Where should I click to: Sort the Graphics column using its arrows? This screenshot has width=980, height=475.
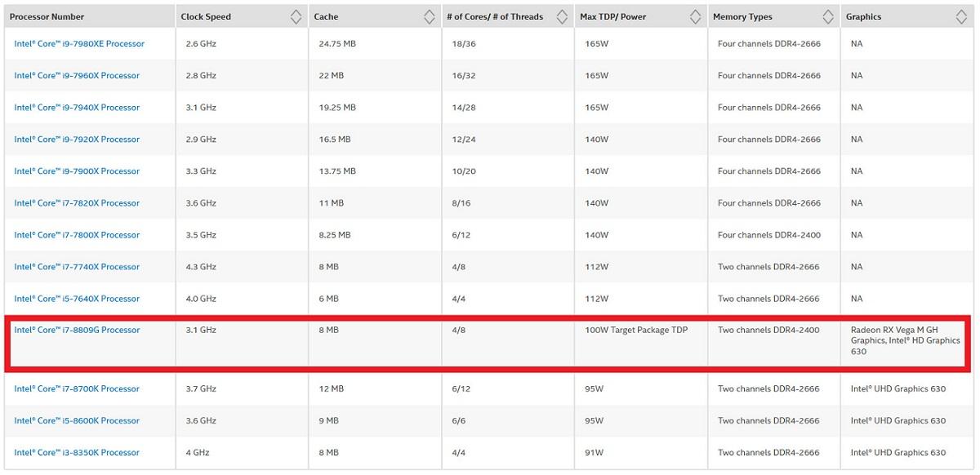click(x=961, y=16)
